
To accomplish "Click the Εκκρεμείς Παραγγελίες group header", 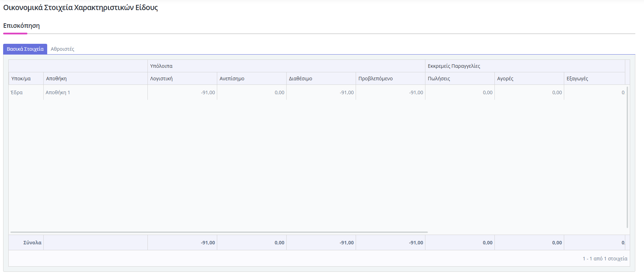I will click(525, 66).
